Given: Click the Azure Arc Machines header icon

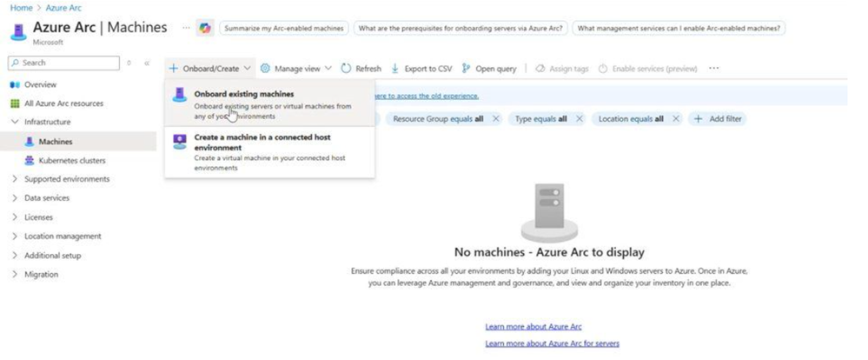Looking at the screenshot, I should point(18,31).
